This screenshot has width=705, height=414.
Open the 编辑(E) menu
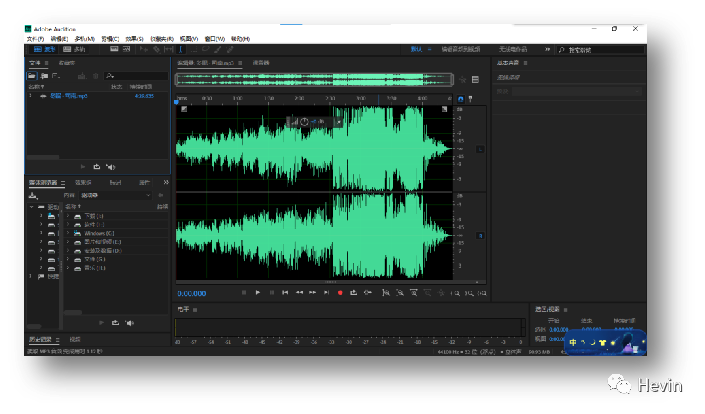pos(59,39)
